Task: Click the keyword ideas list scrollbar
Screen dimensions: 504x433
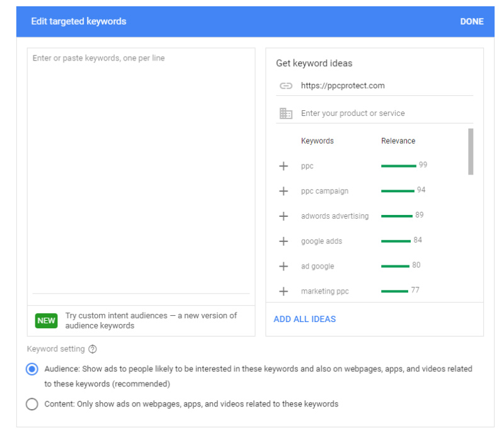Action: [x=471, y=151]
